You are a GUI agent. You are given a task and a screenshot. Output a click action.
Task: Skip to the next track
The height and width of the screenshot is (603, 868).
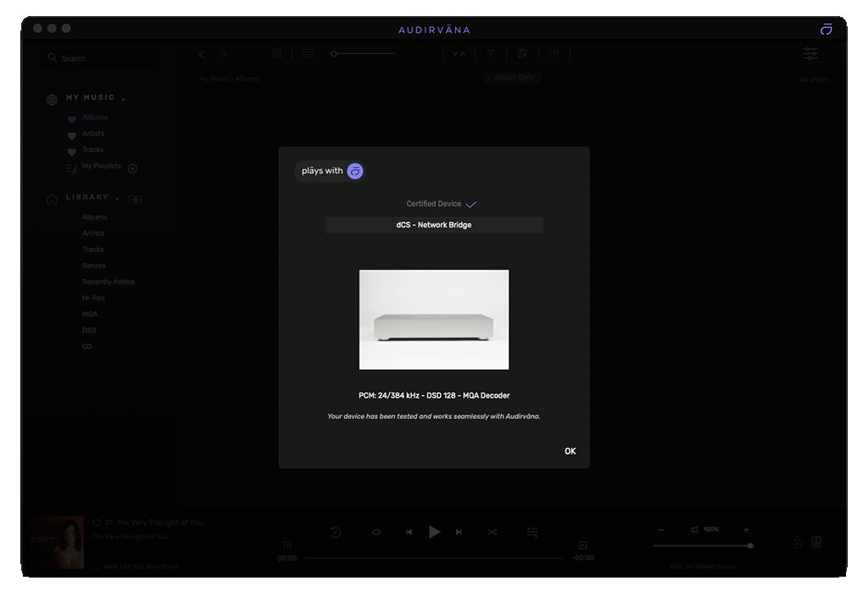click(459, 532)
